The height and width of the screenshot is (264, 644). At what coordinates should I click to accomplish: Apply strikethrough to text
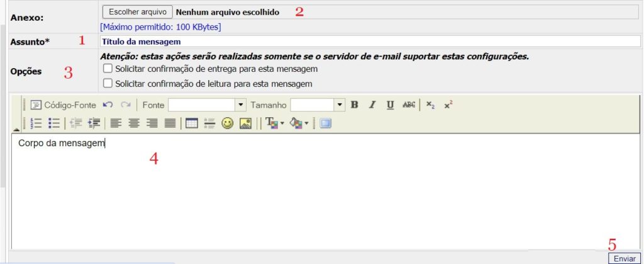(x=409, y=105)
